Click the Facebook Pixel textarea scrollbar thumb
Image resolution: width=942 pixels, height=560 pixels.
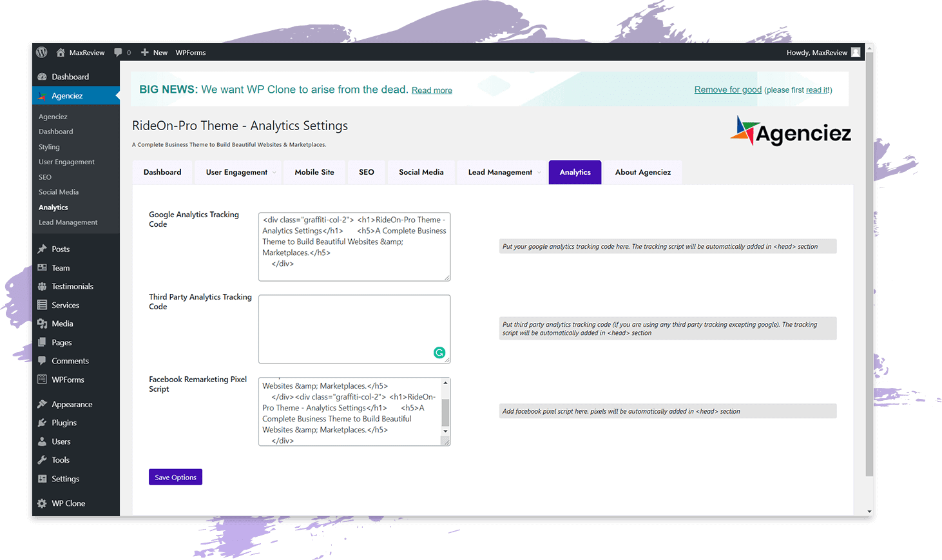pos(445,412)
